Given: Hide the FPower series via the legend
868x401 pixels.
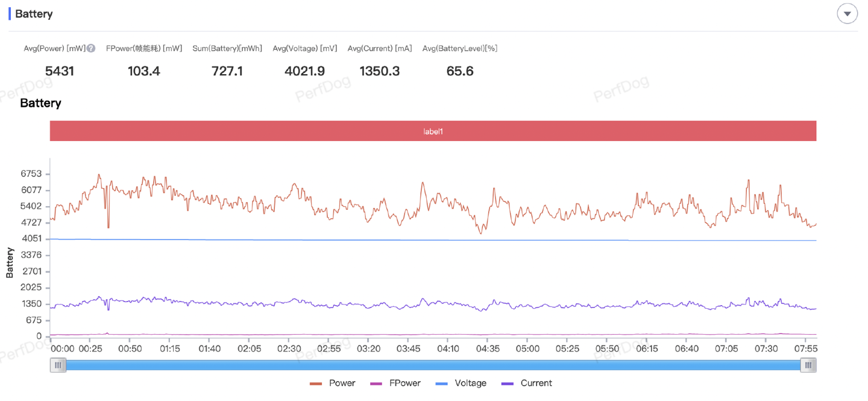Looking at the screenshot, I should pos(395,383).
